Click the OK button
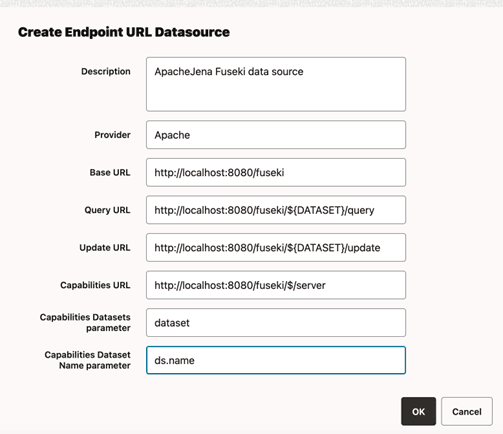 point(418,411)
